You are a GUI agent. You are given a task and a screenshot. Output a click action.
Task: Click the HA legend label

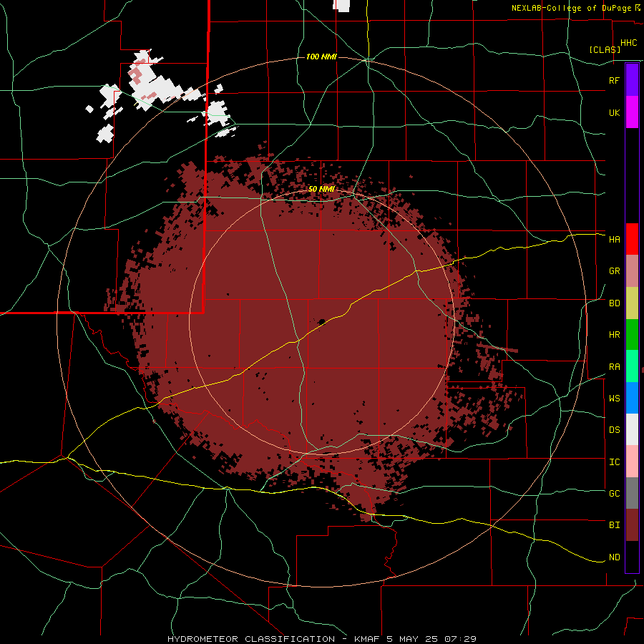pyautogui.click(x=614, y=239)
